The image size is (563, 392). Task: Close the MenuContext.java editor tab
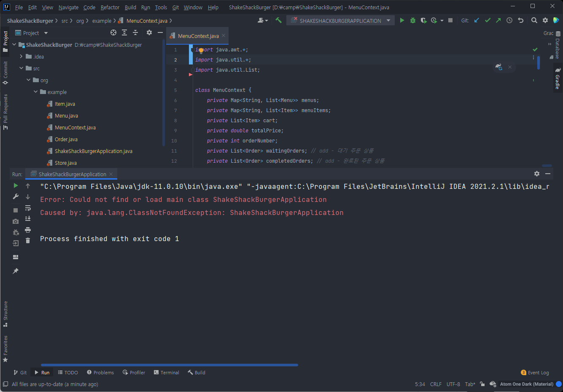tap(224, 36)
